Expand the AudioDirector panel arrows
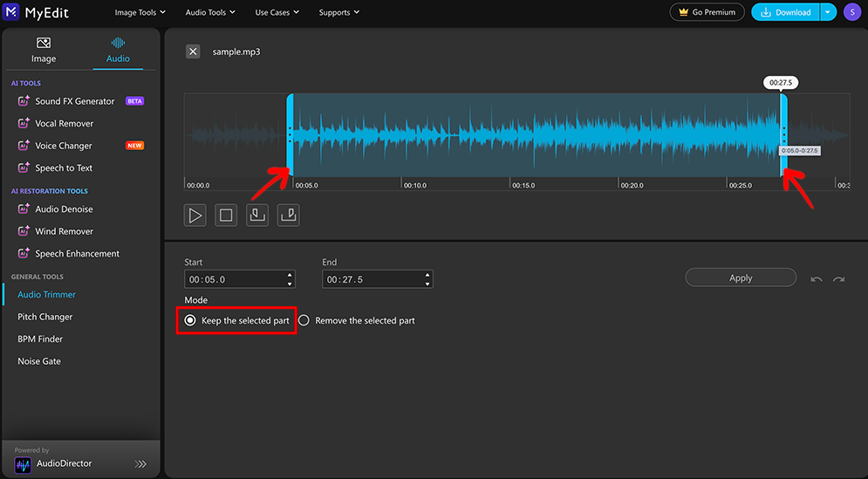868x479 pixels. [x=140, y=464]
